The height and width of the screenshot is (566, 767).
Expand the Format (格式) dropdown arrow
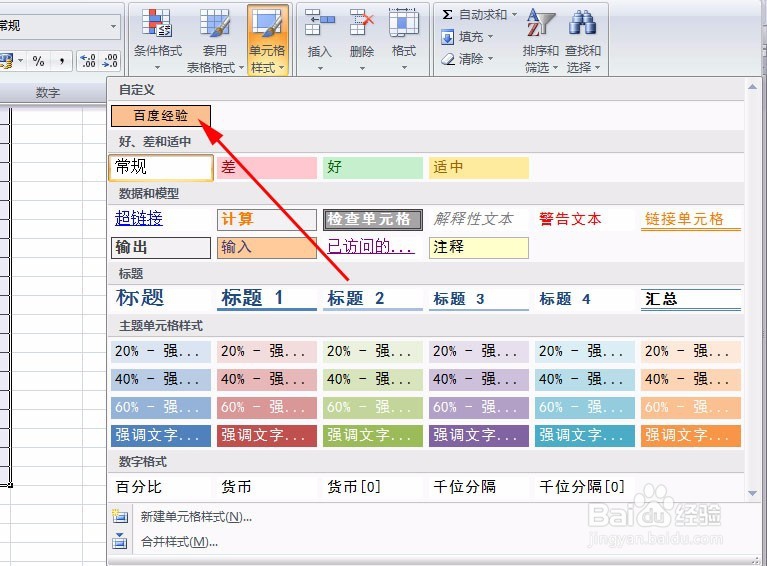pyautogui.click(x=404, y=68)
